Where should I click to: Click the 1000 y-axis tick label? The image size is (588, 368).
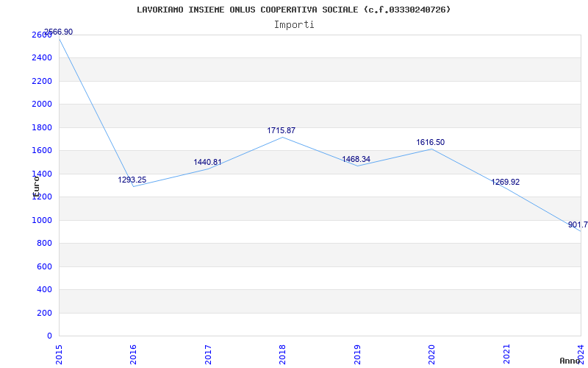coord(42,220)
